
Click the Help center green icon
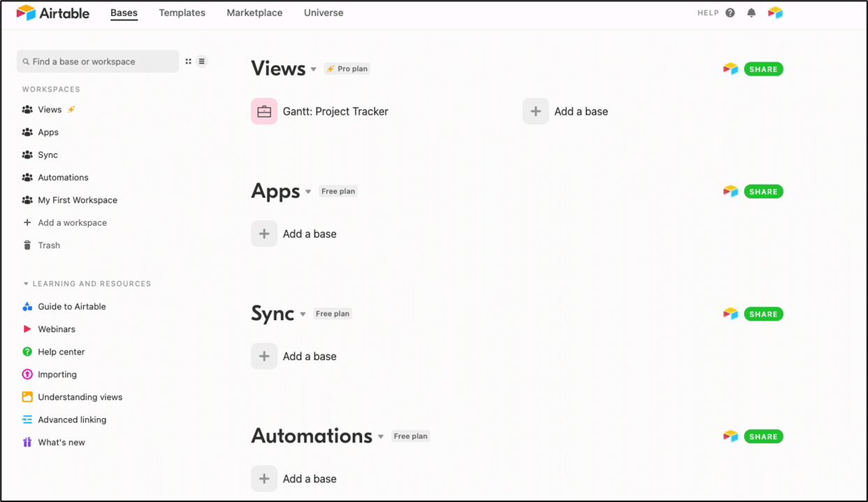[27, 352]
